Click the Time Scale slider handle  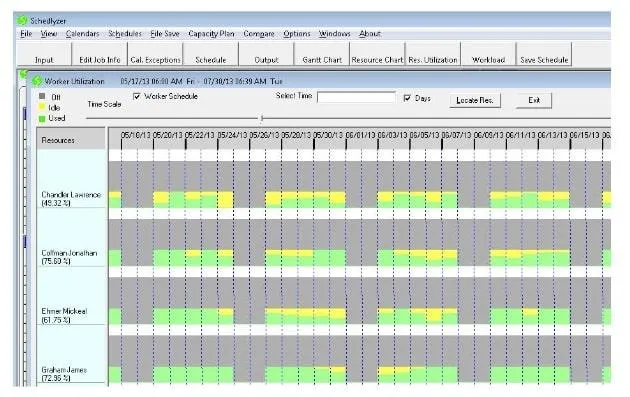[262, 118]
